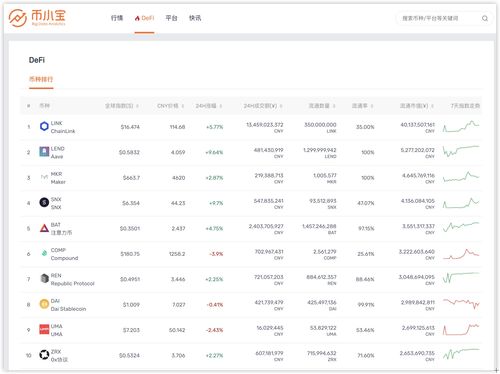500x374 pixels.
Task: Click the red UMA coin icon
Action: [x=44, y=329]
